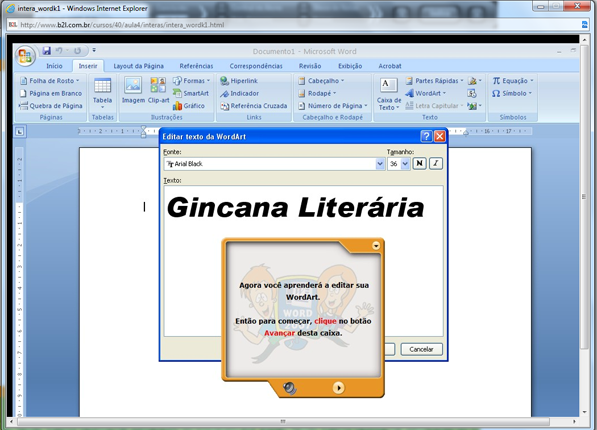Open Número de Página dropdown
The height and width of the screenshot is (430, 597).
point(333,106)
